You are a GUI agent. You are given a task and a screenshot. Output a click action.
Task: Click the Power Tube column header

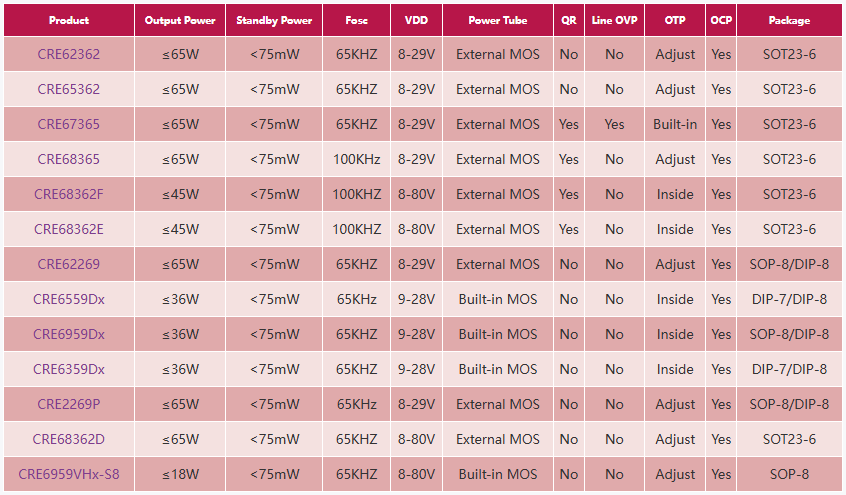[497, 20]
